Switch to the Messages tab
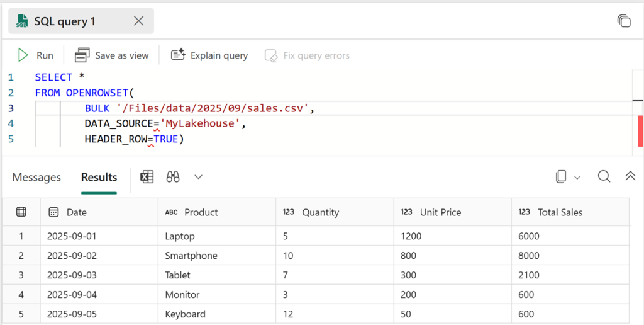The width and height of the screenshot is (644, 325). [36, 177]
